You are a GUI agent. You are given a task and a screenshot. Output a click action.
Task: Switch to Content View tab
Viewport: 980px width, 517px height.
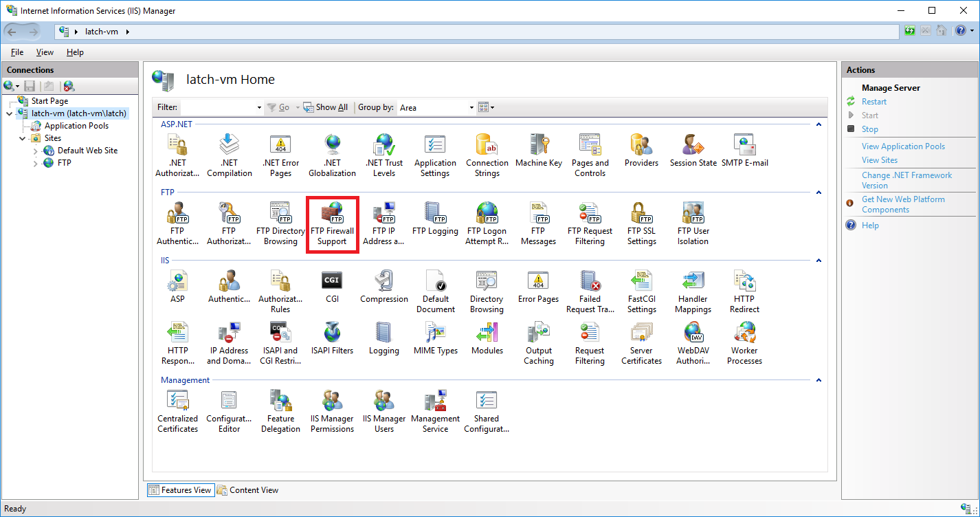(248, 490)
